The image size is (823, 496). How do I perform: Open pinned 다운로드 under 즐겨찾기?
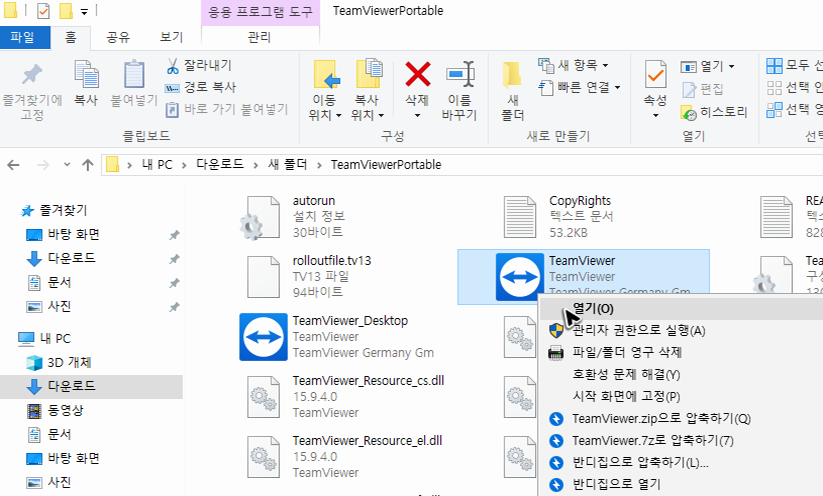tap(71, 258)
